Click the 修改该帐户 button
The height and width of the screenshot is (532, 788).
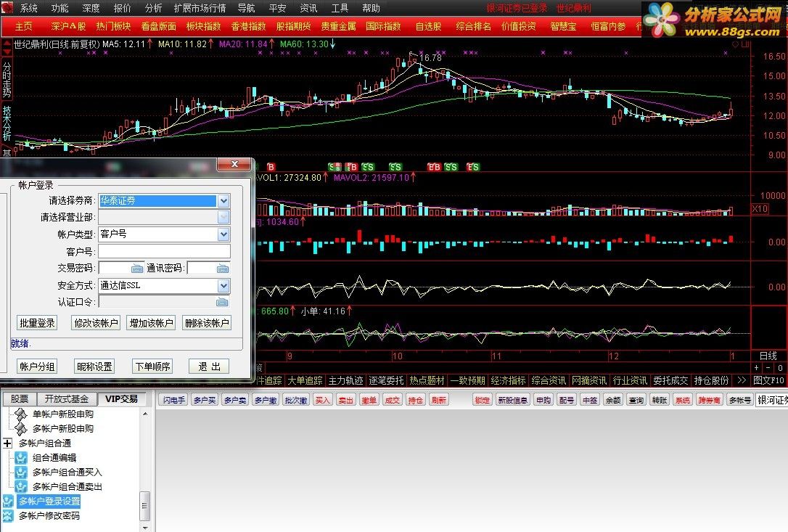pyautogui.click(x=96, y=323)
